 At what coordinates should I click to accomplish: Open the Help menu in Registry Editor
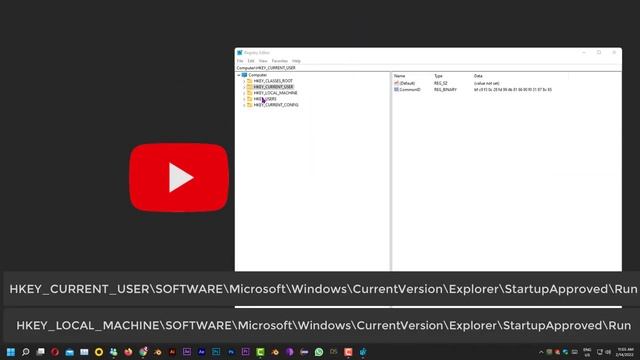[x=296, y=61]
